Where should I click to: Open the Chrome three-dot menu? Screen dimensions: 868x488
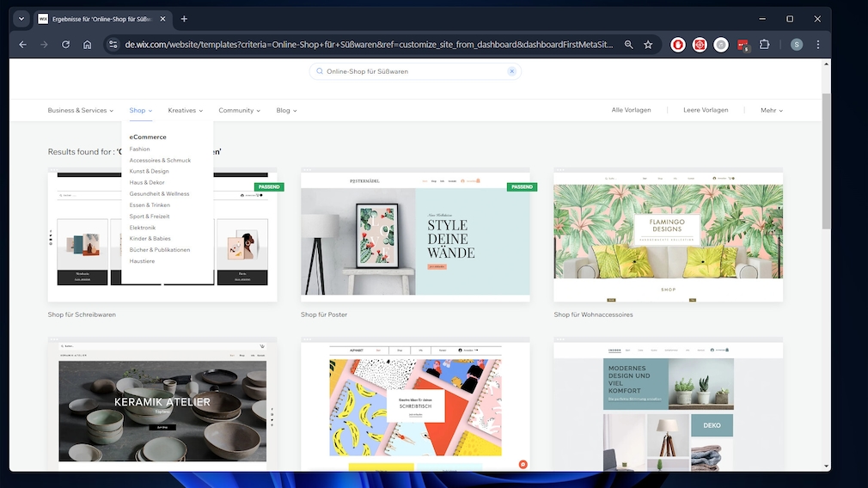click(x=817, y=45)
